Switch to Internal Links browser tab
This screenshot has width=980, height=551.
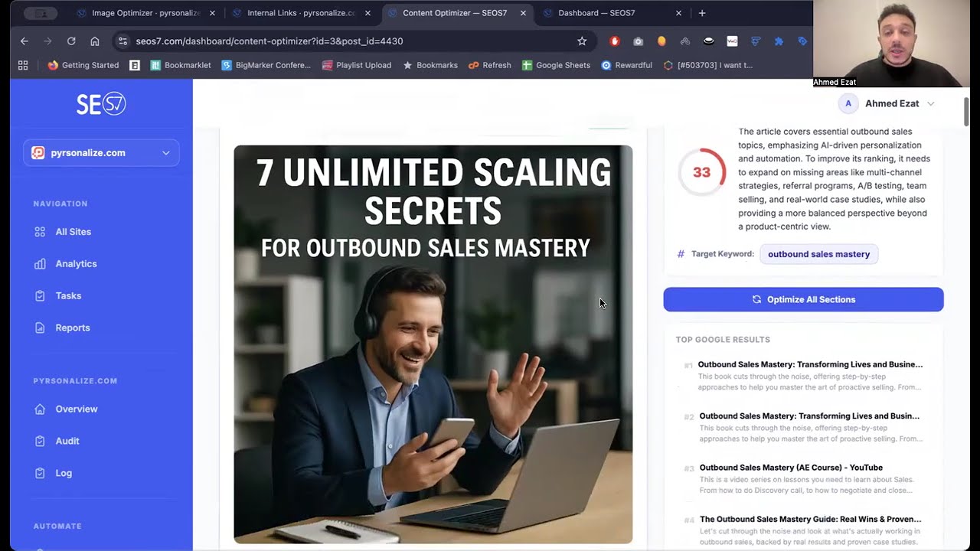pyautogui.click(x=301, y=13)
